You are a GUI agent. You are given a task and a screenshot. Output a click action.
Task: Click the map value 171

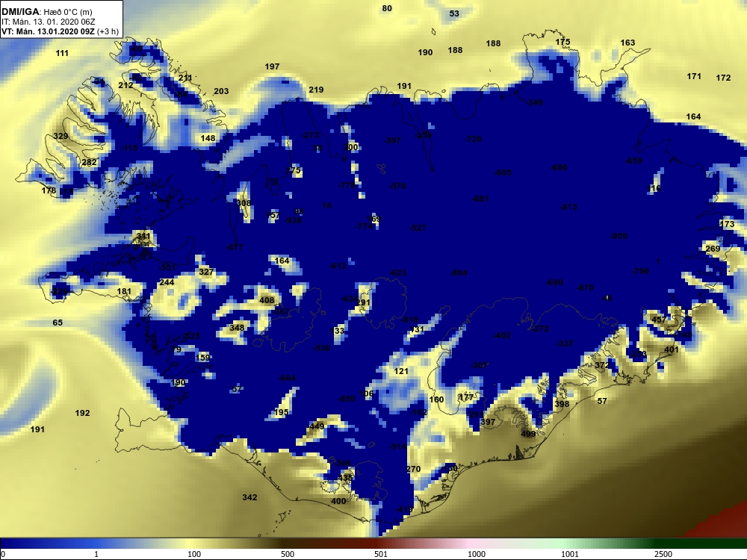pos(694,76)
